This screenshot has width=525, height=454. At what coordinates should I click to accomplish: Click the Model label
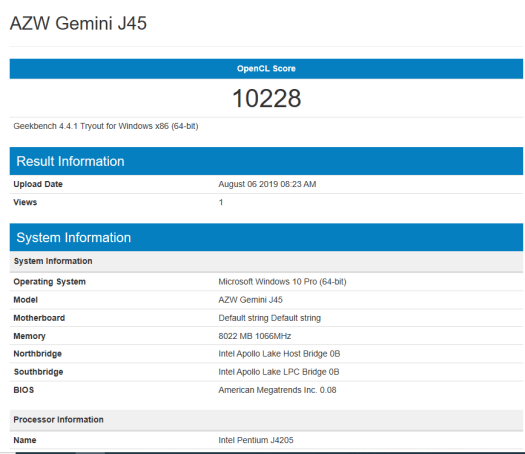tap(25, 300)
